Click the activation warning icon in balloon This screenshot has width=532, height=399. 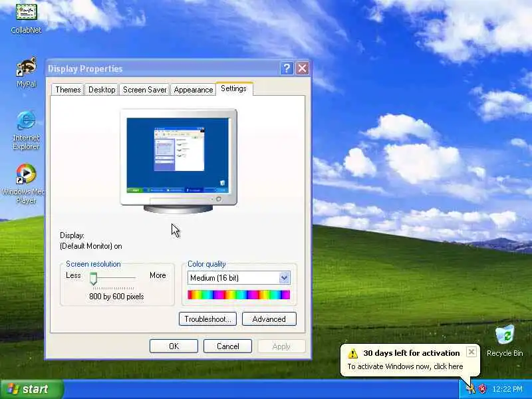[353, 353]
